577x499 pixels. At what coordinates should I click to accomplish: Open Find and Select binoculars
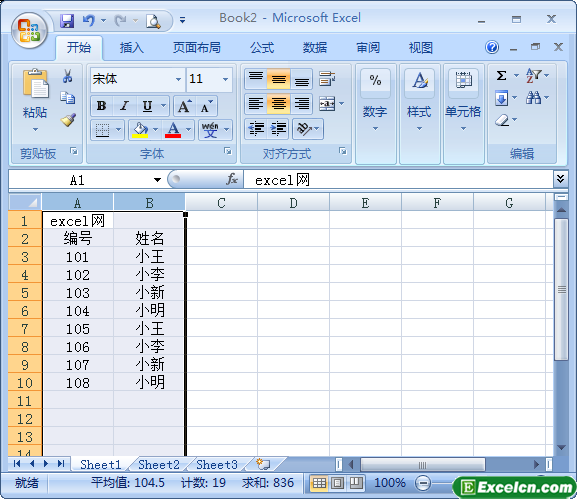pos(533,98)
